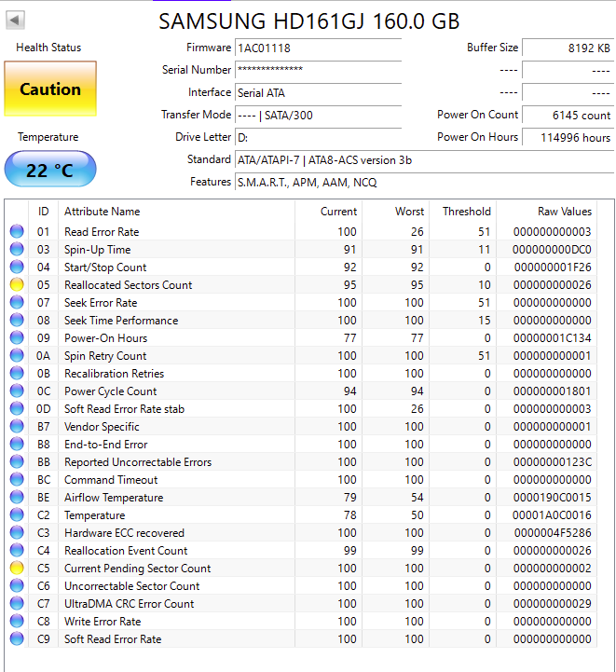
Task: Click the Standard ATA/ATAPI-7 field
Action: [424, 160]
